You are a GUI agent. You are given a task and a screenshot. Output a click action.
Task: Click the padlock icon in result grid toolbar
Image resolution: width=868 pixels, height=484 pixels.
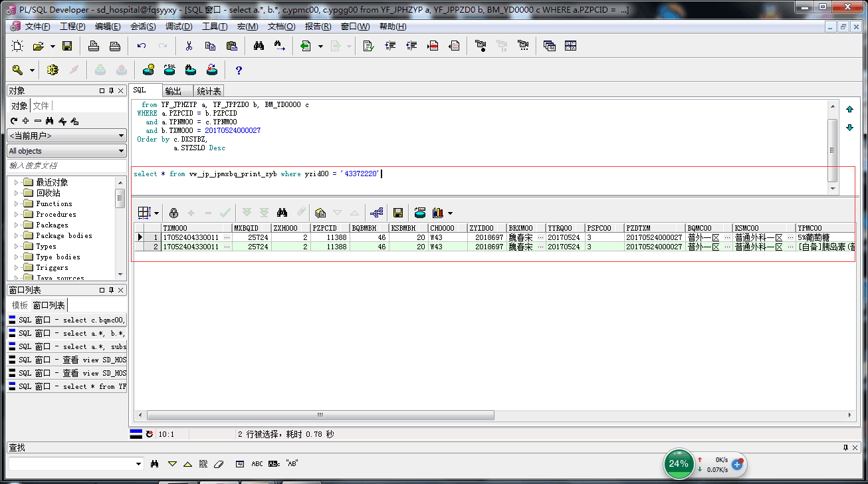(173, 213)
